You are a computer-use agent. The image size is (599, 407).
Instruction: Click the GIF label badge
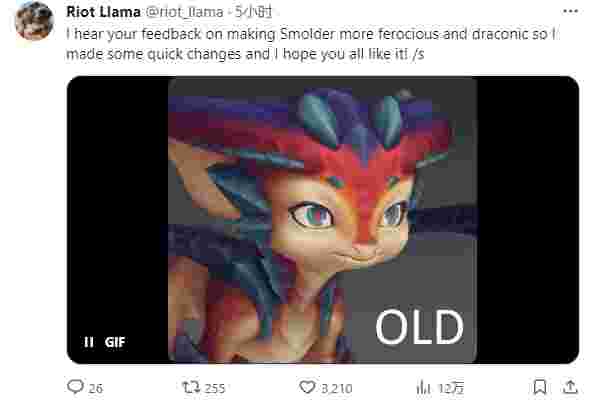(x=115, y=342)
